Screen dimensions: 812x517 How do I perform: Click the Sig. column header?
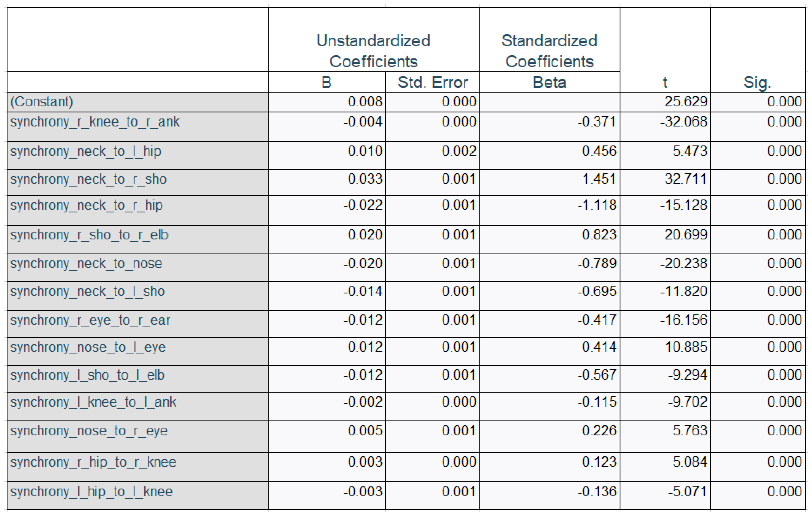[757, 83]
